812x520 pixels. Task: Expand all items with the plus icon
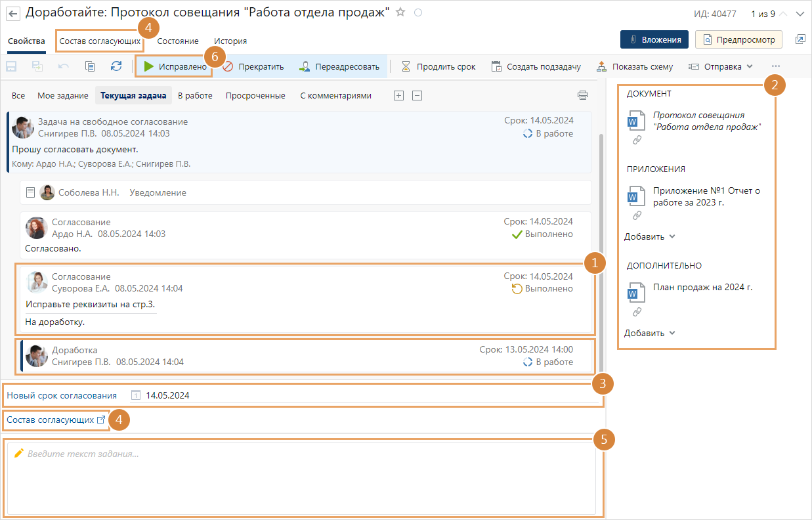pos(398,95)
